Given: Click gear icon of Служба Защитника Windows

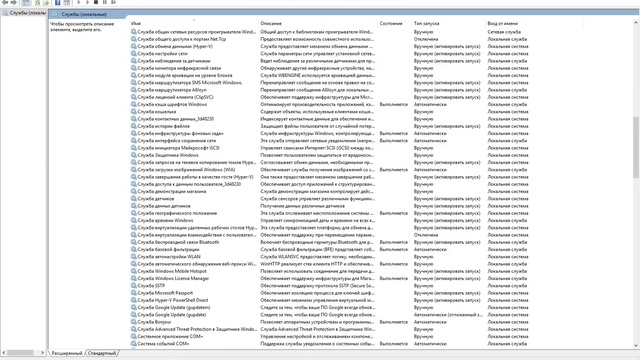Looking at the screenshot, I should pyautogui.click(x=133, y=155).
